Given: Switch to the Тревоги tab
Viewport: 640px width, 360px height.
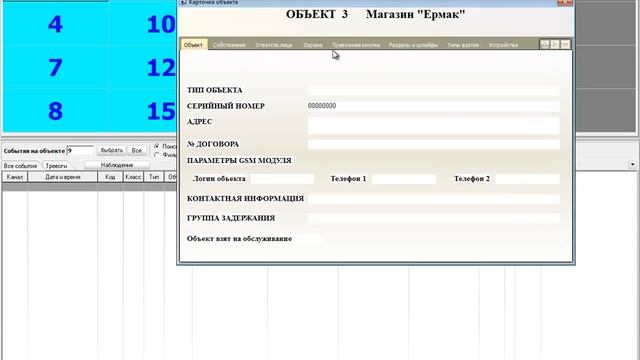Looking at the screenshot, I should pos(56,166).
